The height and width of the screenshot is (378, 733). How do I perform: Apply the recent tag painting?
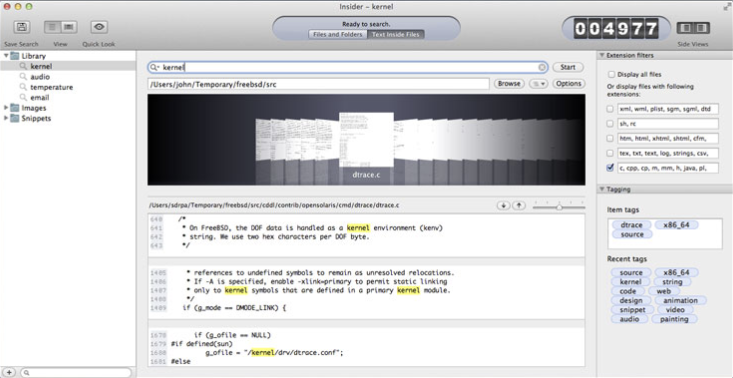(674, 319)
